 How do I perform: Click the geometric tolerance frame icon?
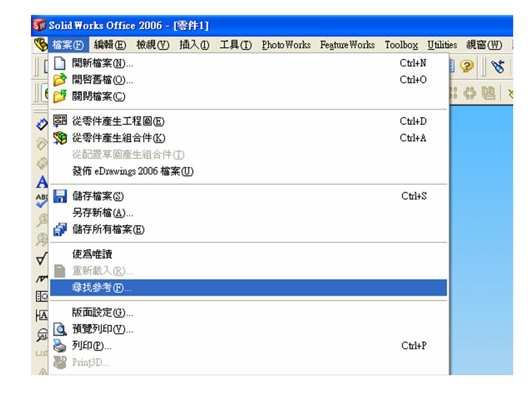(42, 296)
